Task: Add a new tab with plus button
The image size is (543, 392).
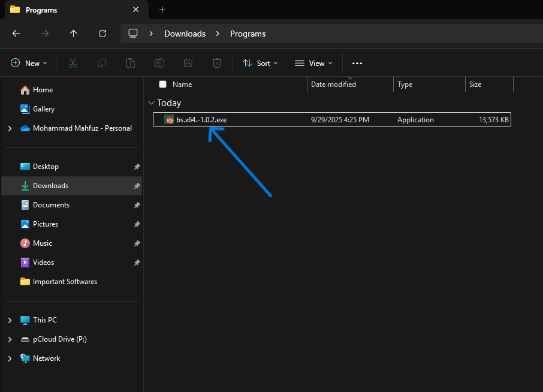Action: [162, 10]
